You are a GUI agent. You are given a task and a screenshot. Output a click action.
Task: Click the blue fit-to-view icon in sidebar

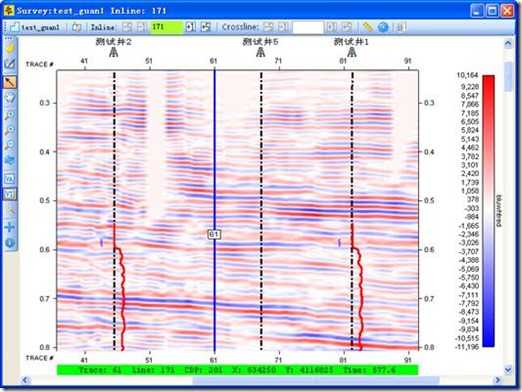coord(10,161)
